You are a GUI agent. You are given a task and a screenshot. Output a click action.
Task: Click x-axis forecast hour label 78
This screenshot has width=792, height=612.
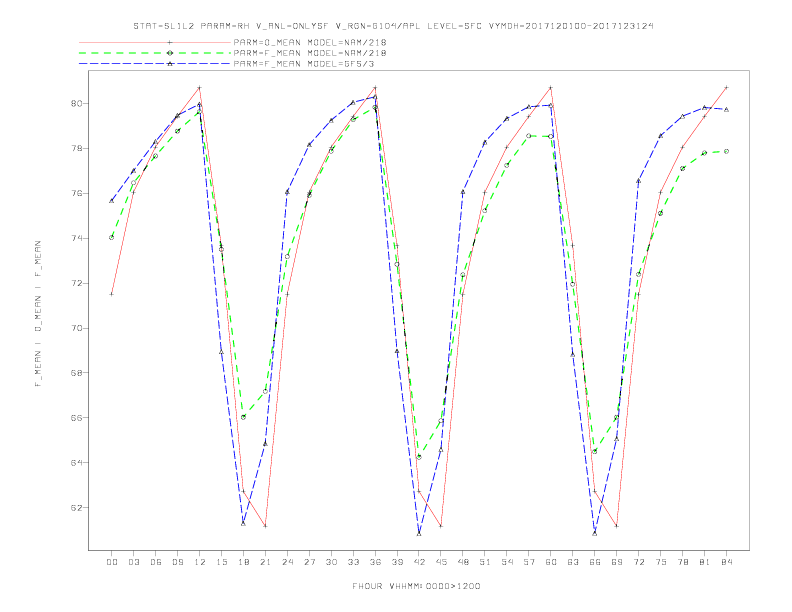click(683, 562)
